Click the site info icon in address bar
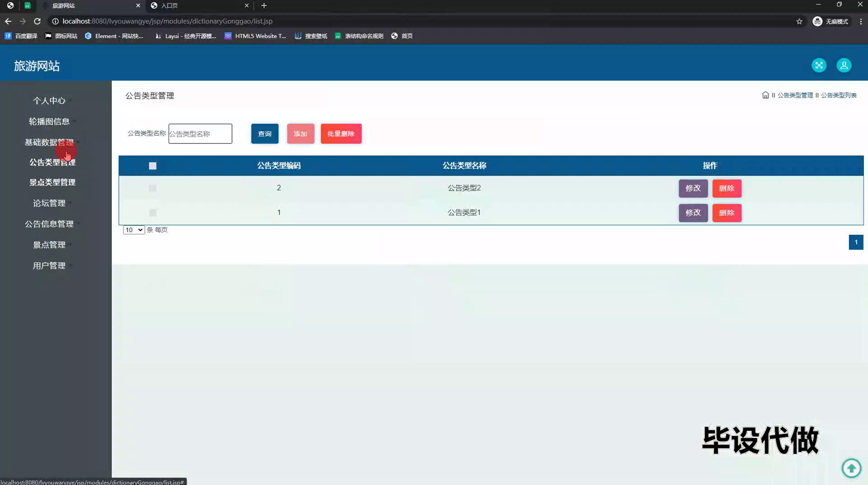Screen dimensions: 868x485 [x=55, y=21]
